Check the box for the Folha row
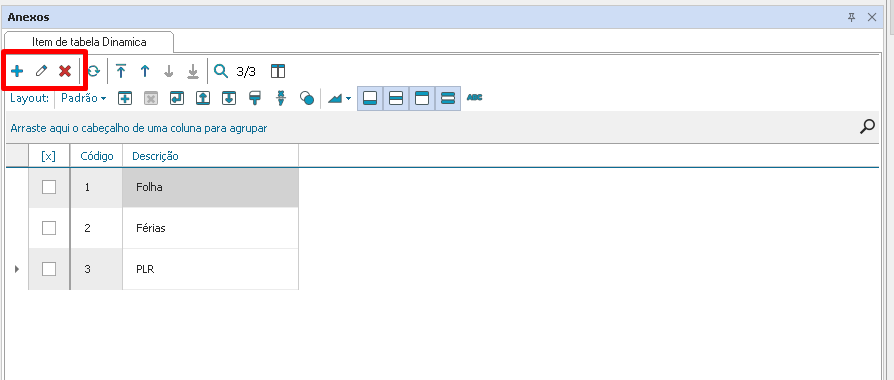The width and height of the screenshot is (894, 380). [49, 187]
